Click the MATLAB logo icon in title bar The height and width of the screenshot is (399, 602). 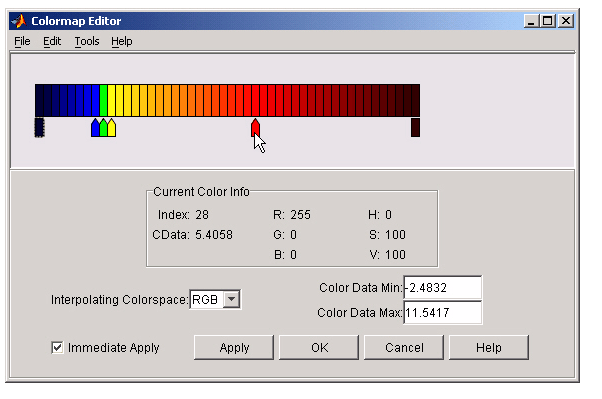click(x=19, y=21)
